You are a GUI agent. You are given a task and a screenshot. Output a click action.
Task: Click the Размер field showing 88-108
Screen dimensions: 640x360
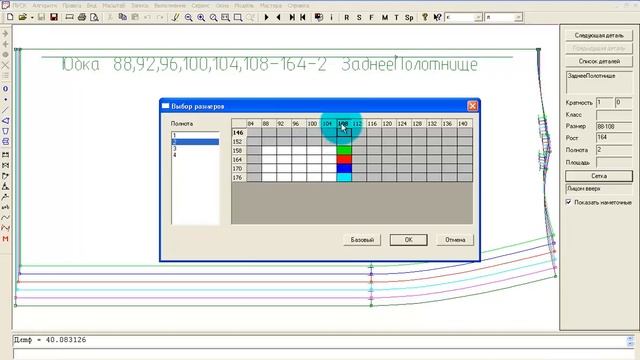(x=614, y=126)
